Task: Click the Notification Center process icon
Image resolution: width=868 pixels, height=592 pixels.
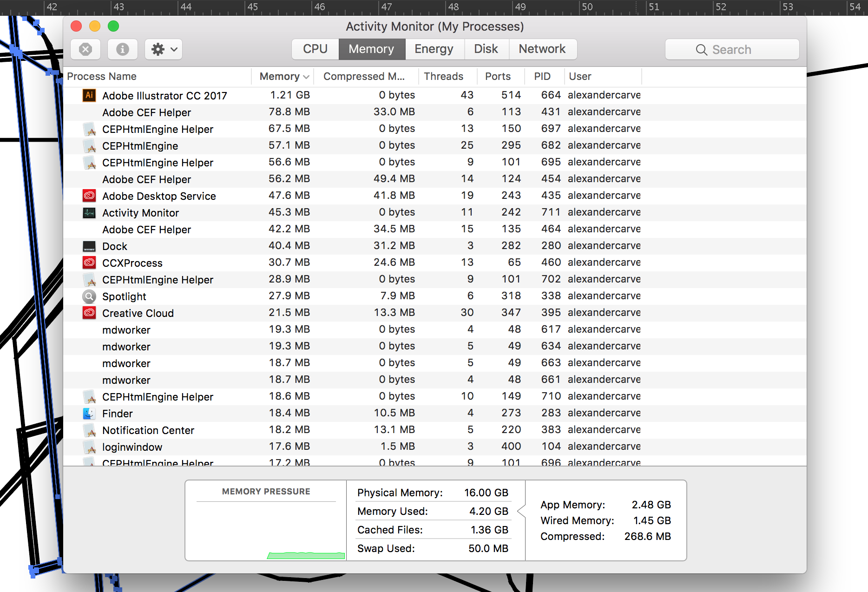Action: [x=89, y=430]
